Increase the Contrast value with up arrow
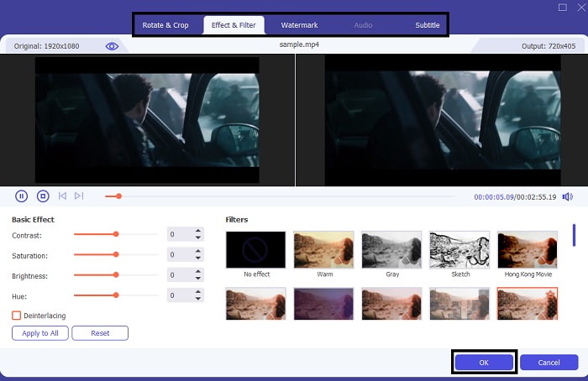 click(x=198, y=231)
